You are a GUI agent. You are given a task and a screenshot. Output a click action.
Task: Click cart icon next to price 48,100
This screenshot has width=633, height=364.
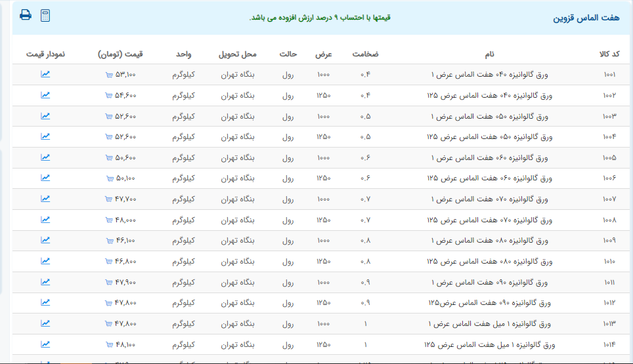[x=109, y=345]
